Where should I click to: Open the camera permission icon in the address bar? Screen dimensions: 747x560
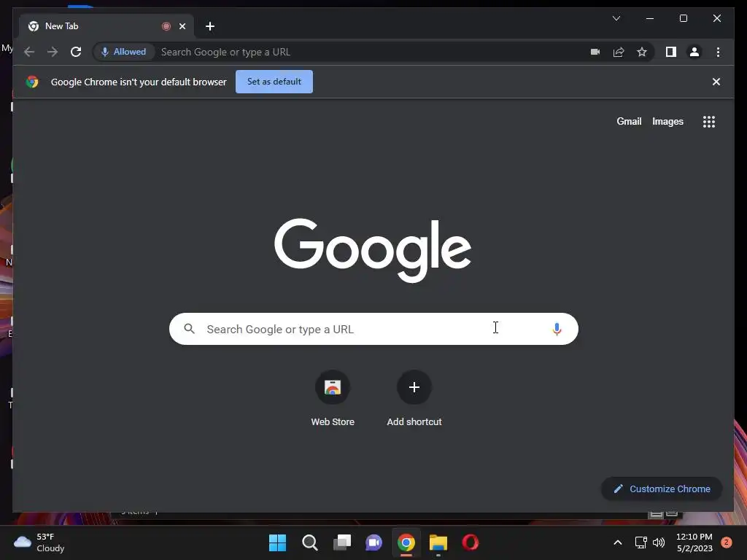[x=595, y=52]
